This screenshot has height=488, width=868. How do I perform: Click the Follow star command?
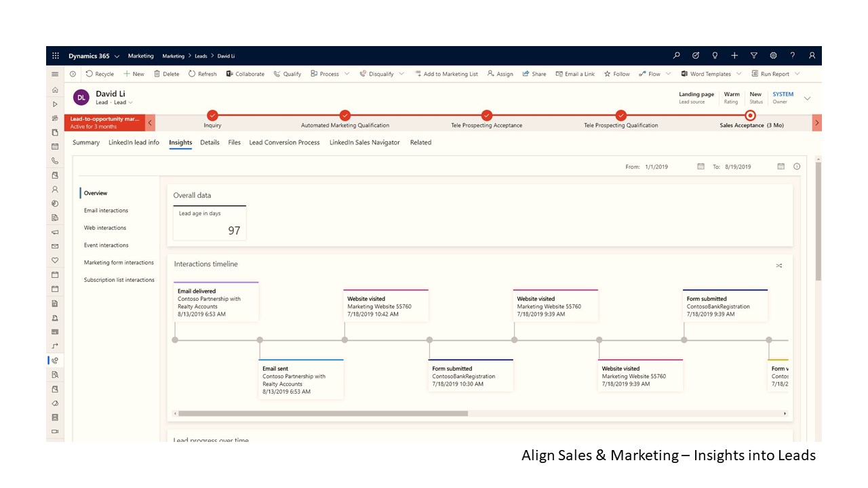coord(617,74)
